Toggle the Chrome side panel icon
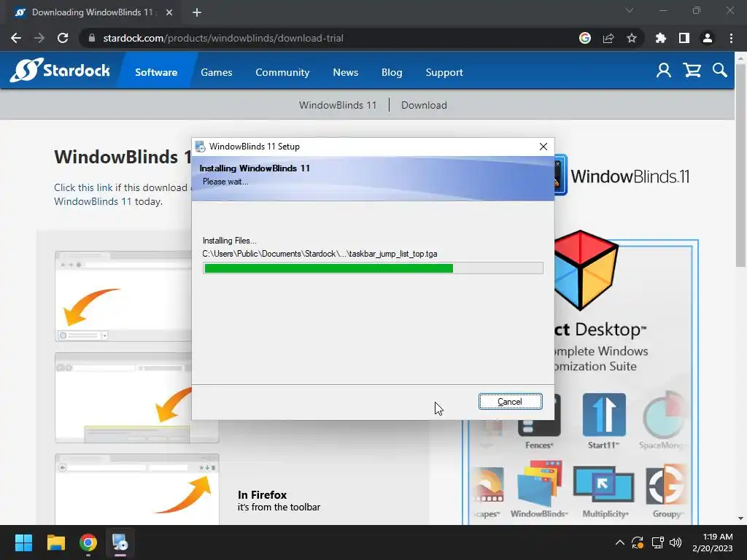747x560 pixels. 684,38
